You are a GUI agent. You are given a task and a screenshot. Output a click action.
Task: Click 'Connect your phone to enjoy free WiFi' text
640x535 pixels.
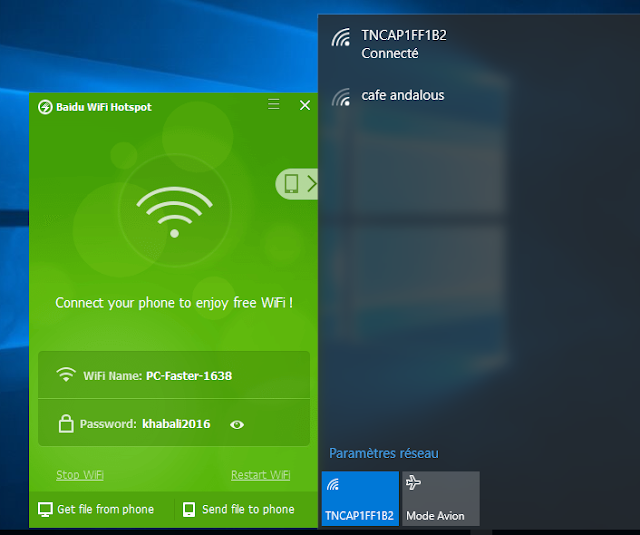[x=174, y=303]
